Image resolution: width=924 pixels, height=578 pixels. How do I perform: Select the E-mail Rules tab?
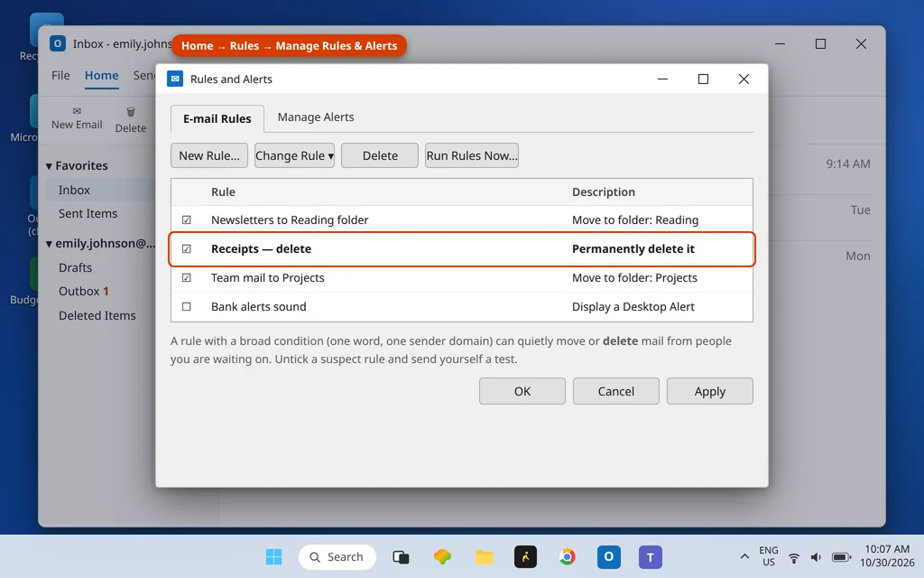tap(217, 118)
